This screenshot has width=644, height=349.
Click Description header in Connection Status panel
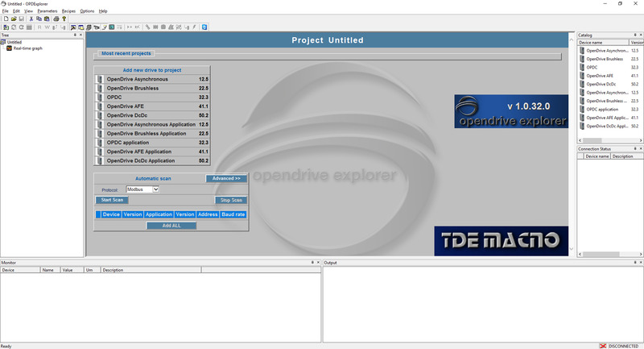click(627, 156)
